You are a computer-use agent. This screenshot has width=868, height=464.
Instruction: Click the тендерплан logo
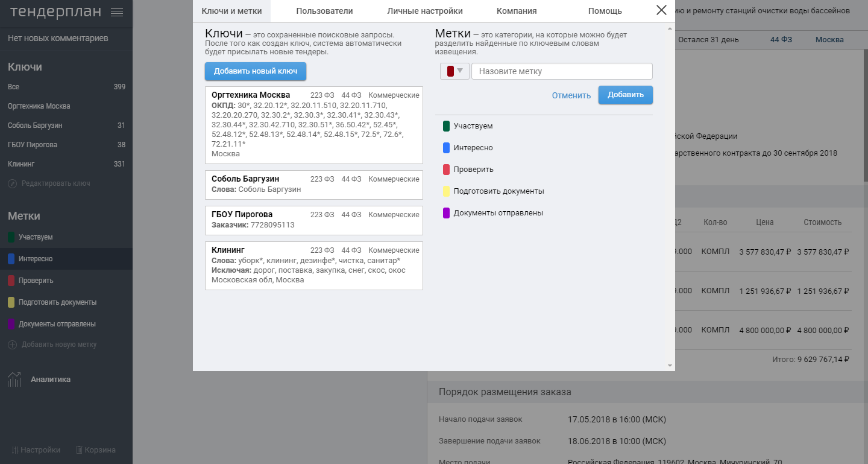tap(55, 11)
